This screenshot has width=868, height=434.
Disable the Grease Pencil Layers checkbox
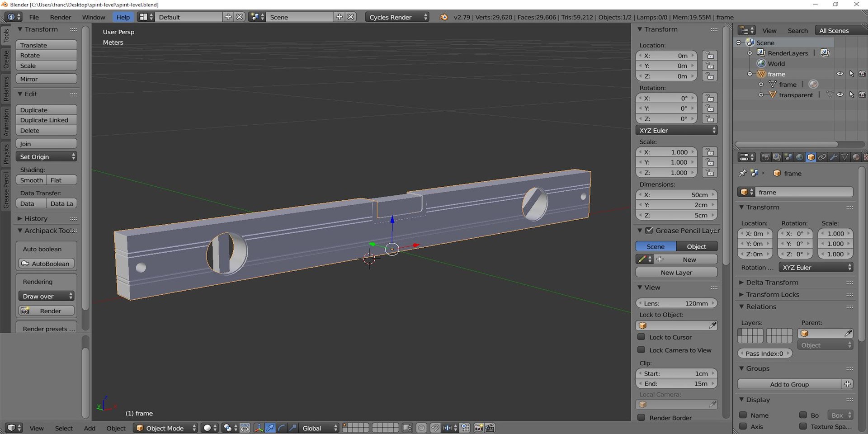coord(649,230)
